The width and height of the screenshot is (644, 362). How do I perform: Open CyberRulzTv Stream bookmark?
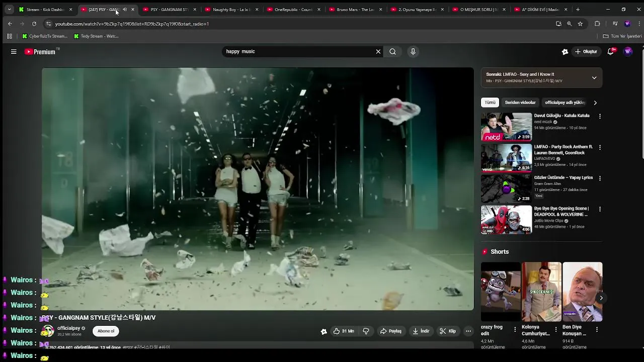point(45,36)
